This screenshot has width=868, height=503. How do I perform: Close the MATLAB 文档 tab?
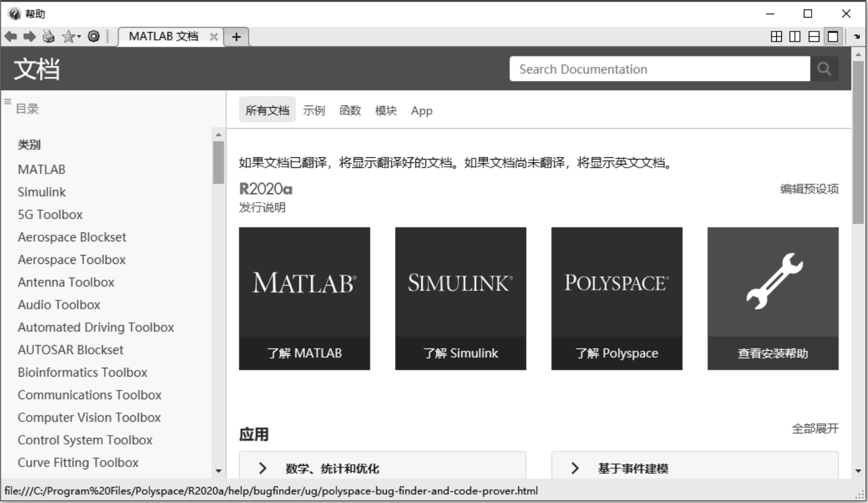pyautogui.click(x=213, y=37)
